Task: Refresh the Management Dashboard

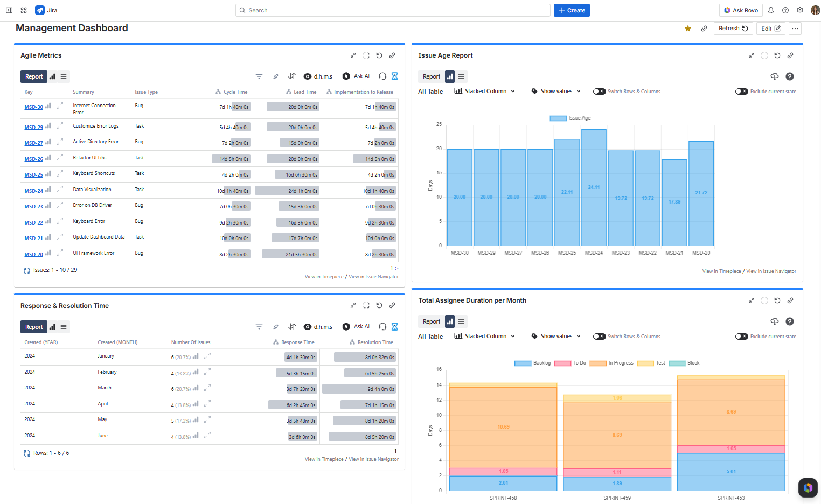Action: click(x=733, y=28)
